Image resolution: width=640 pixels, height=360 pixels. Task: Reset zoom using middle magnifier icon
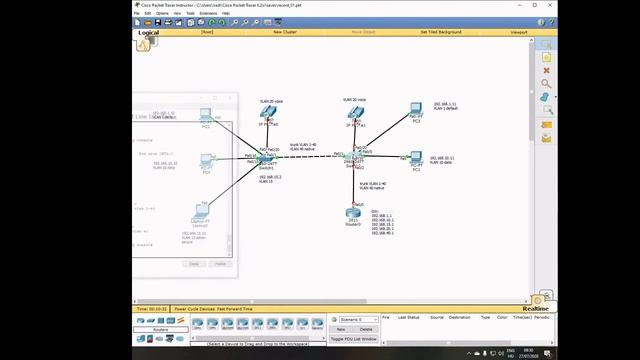coord(245,22)
